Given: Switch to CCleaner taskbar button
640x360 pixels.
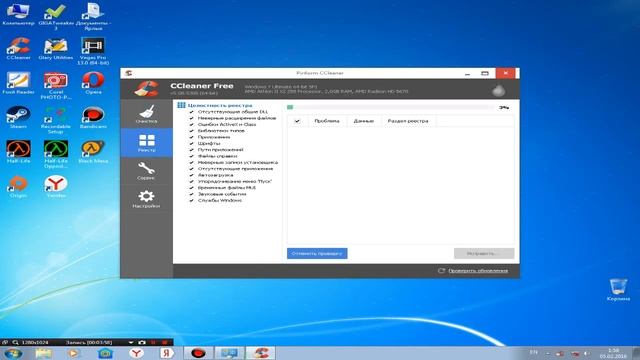Looking at the screenshot, I should (x=260, y=353).
